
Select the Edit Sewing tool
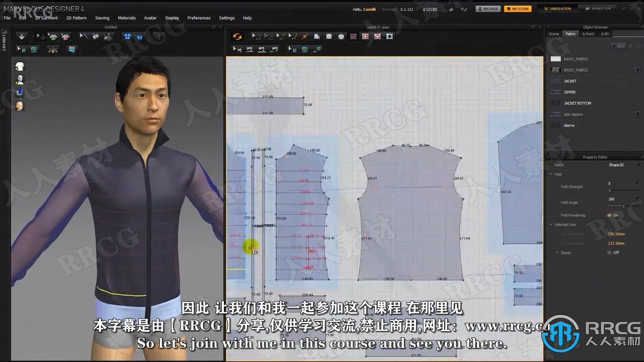(x=237, y=49)
